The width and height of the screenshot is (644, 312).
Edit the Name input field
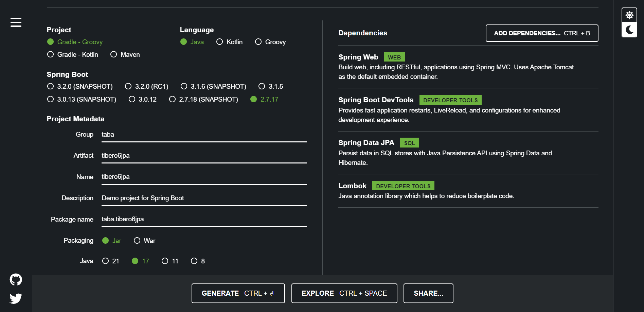pyautogui.click(x=204, y=177)
